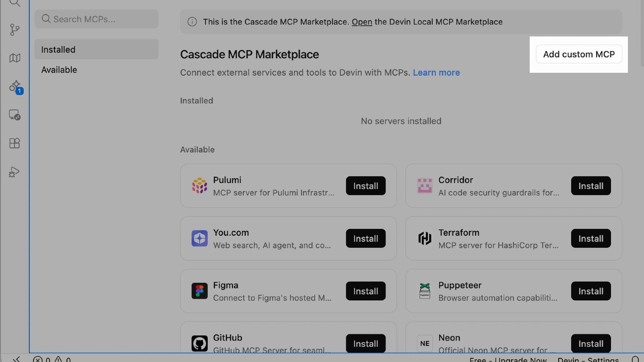Image resolution: width=644 pixels, height=362 pixels.
Task: Open the map icon in the activity bar
Action: click(15, 58)
